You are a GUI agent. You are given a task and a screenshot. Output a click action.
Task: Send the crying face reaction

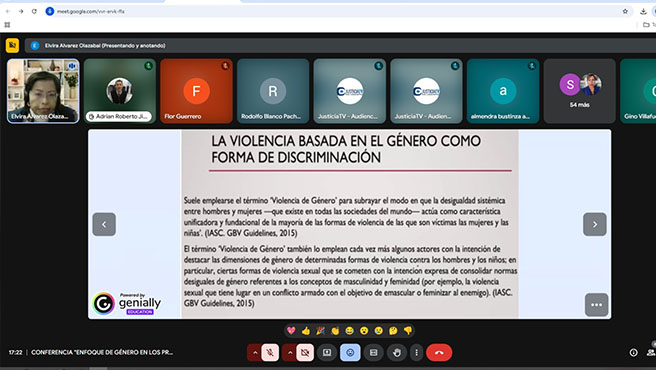(x=379, y=331)
